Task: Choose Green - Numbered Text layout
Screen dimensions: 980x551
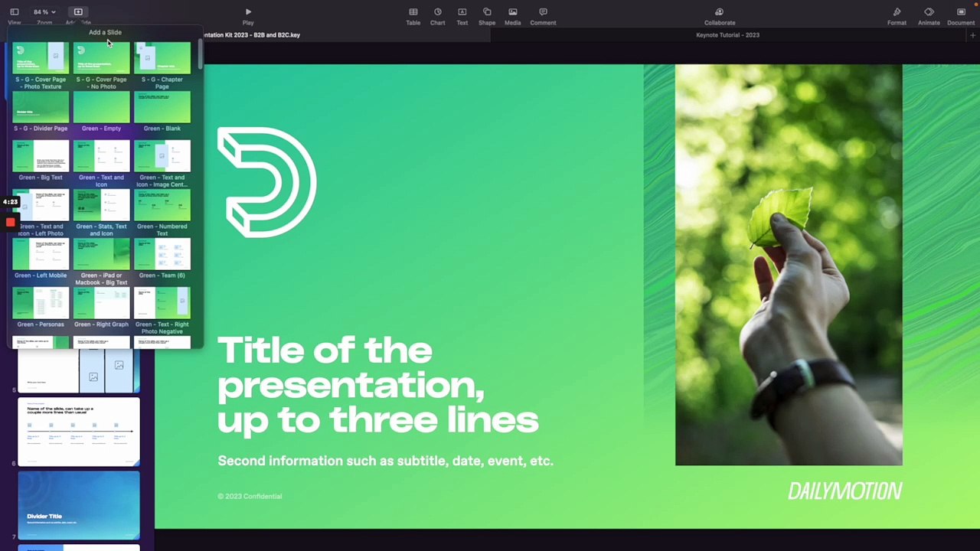Action: point(162,205)
